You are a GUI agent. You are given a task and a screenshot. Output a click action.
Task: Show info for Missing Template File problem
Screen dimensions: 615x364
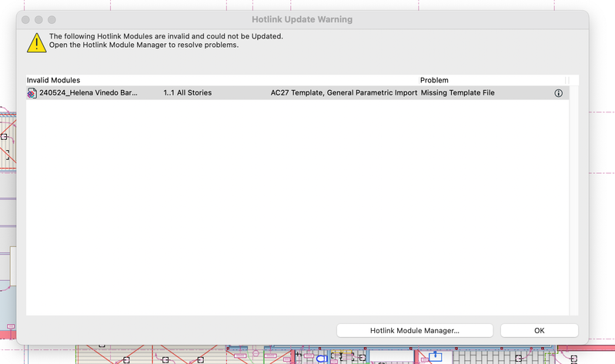[x=559, y=93]
